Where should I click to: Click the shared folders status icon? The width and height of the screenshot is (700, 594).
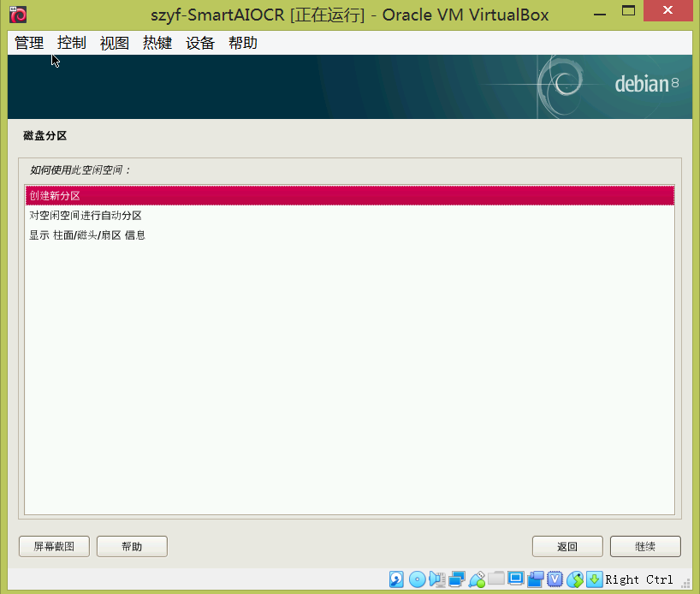496,579
